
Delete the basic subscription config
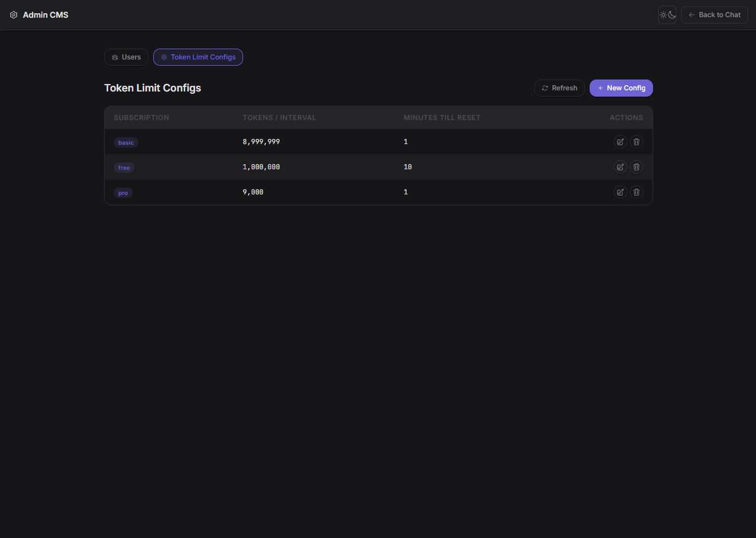click(636, 142)
